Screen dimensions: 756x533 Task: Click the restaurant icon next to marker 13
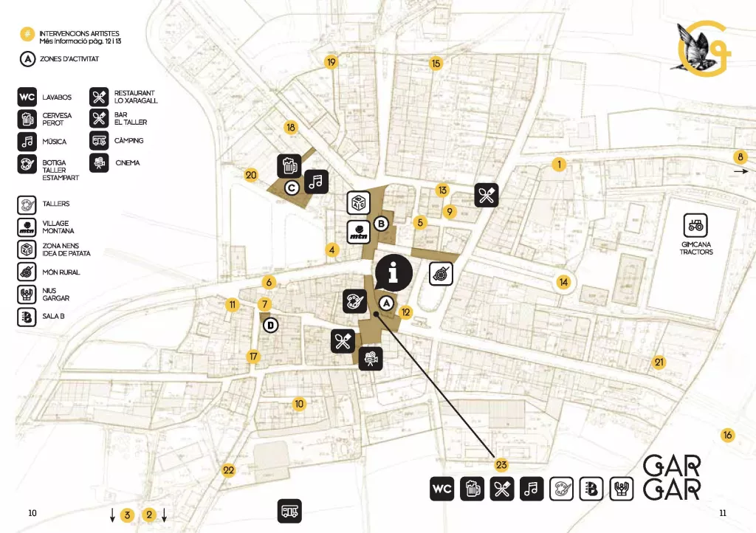point(487,195)
